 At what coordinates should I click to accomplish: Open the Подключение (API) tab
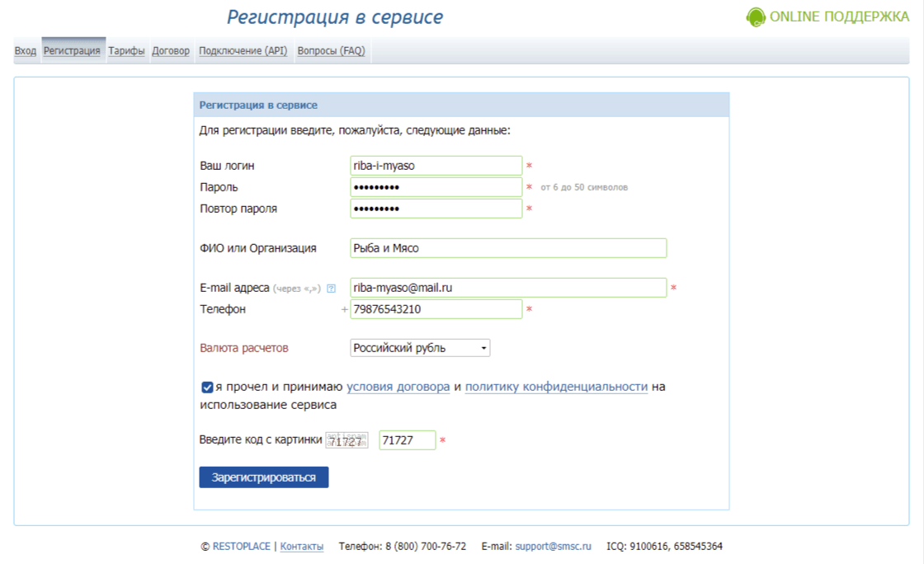pos(242,50)
